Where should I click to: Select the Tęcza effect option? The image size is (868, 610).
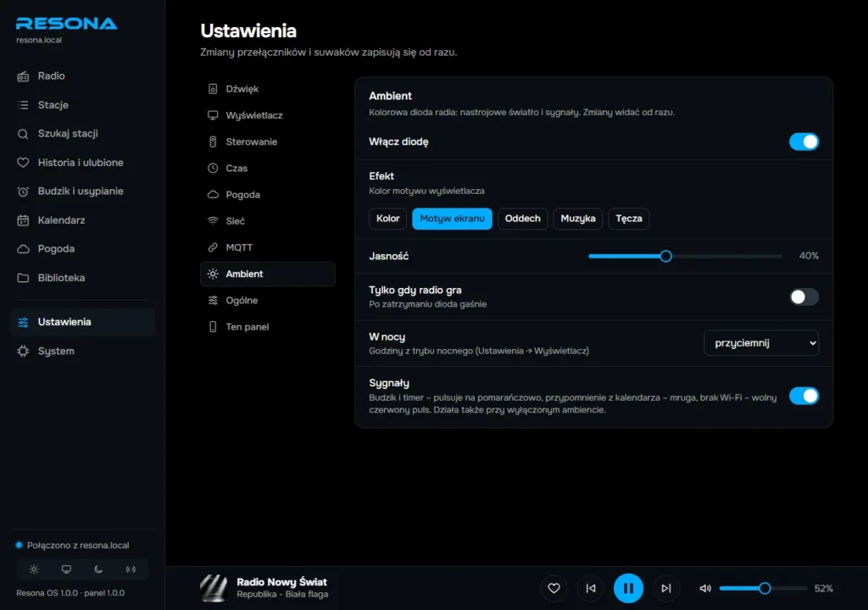[629, 219]
